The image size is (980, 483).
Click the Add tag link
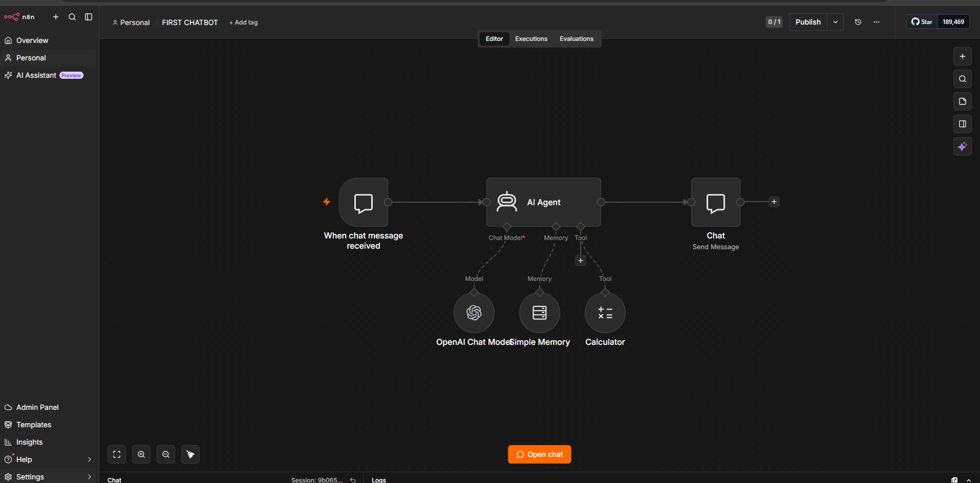point(244,23)
